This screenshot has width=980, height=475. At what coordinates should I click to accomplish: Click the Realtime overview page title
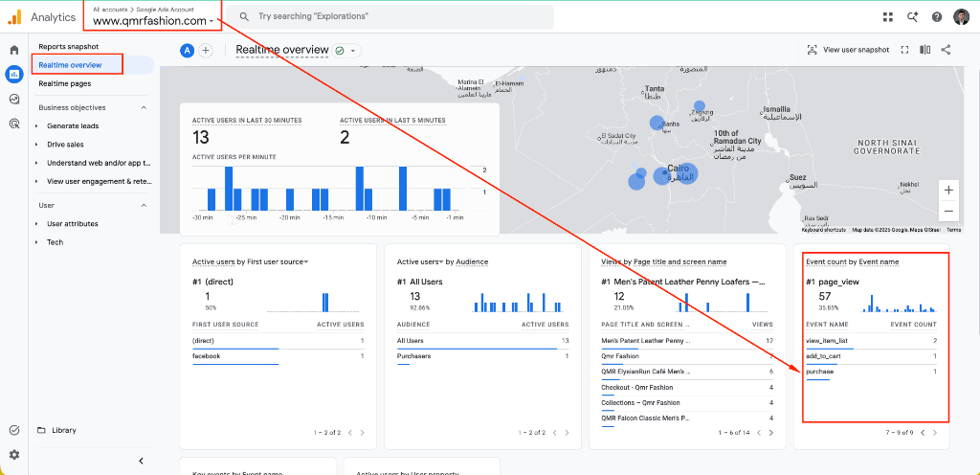[x=282, y=50]
